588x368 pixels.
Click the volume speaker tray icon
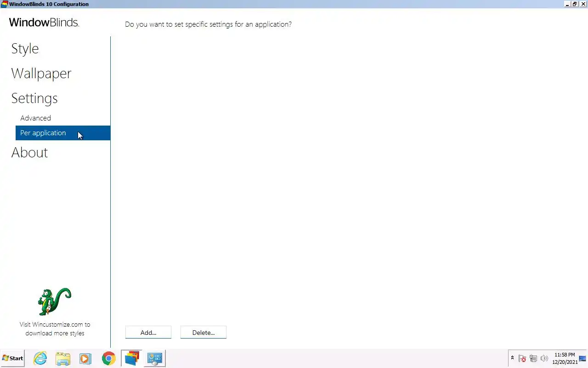[544, 359]
